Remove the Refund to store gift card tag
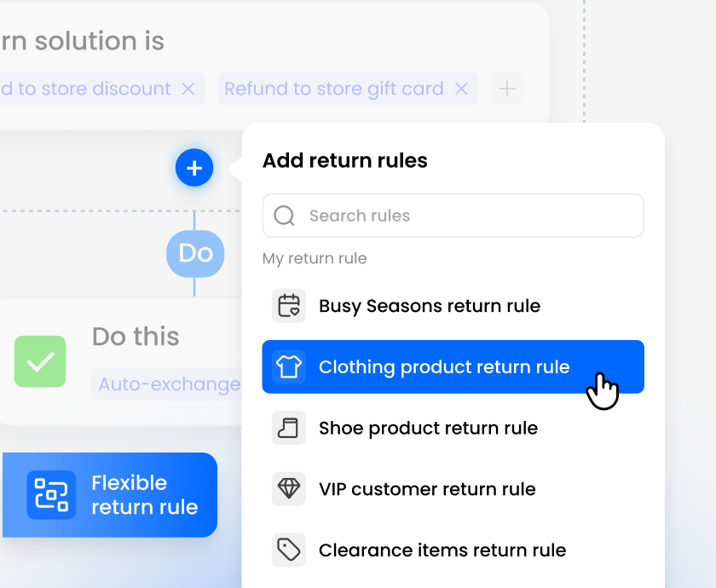716x588 pixels. pyautogui.click(x=461, y=89)
